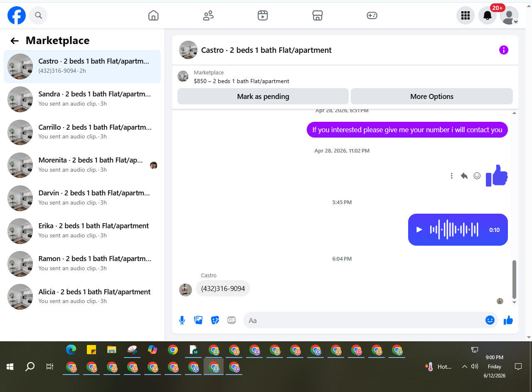Screen dimensions: 532x392
Task: Open the notifications bell
Action: [488, 15]
